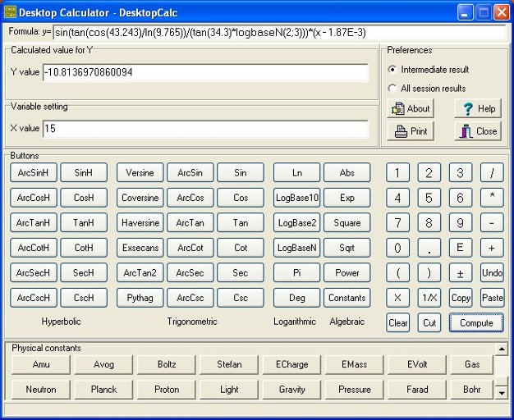Open the Constants button

tap(347, 298)
